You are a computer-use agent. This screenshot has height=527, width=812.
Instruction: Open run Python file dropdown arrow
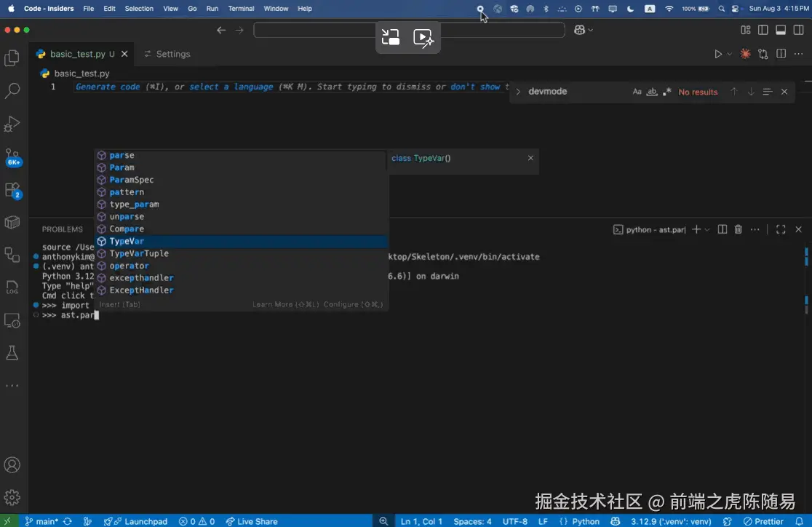730,54
